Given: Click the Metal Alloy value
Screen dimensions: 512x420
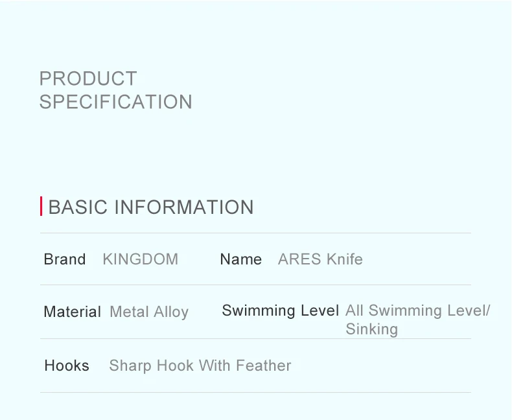Looking at the screenshot, I should pyautogui.click(x=149, y=312).
